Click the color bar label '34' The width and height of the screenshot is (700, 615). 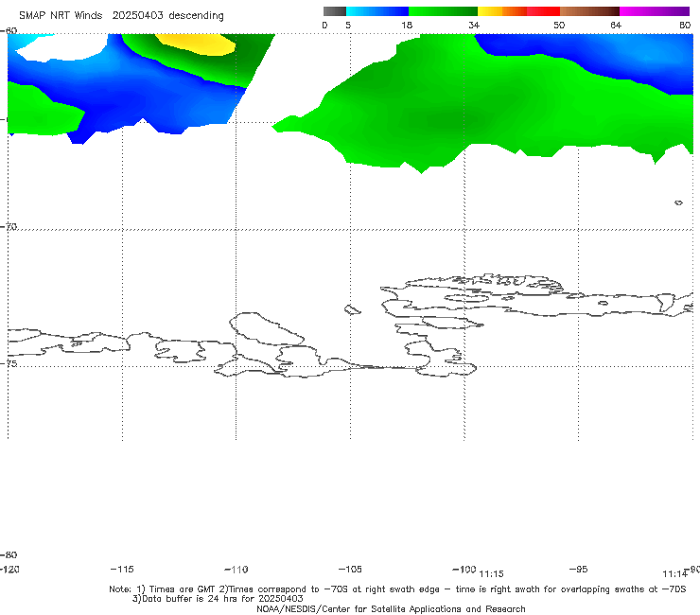(474, 25)
